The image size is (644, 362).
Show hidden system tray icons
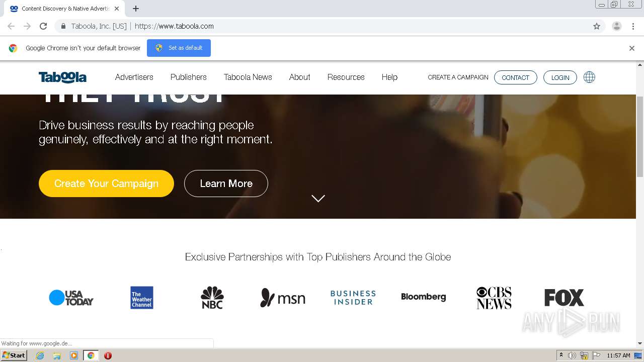coord(561,355)
